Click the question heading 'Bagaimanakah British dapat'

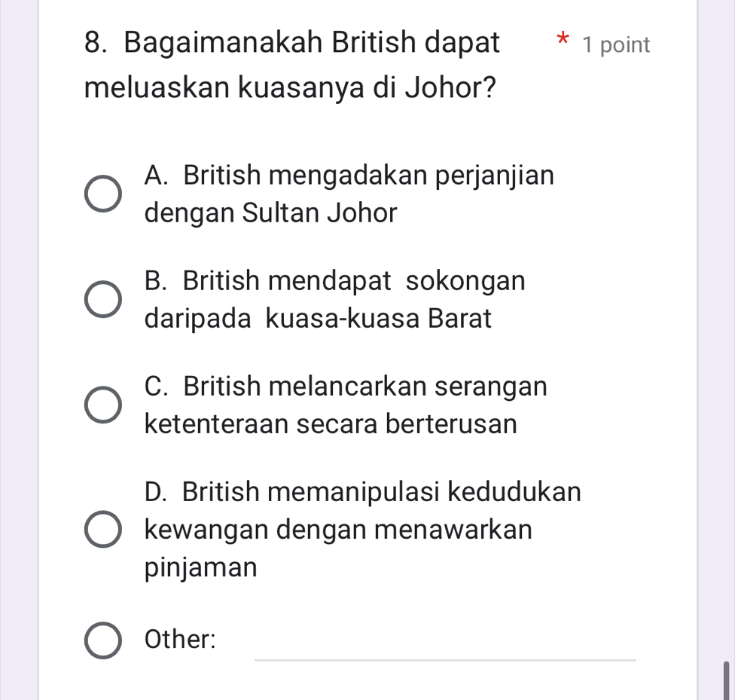point(291,43)
